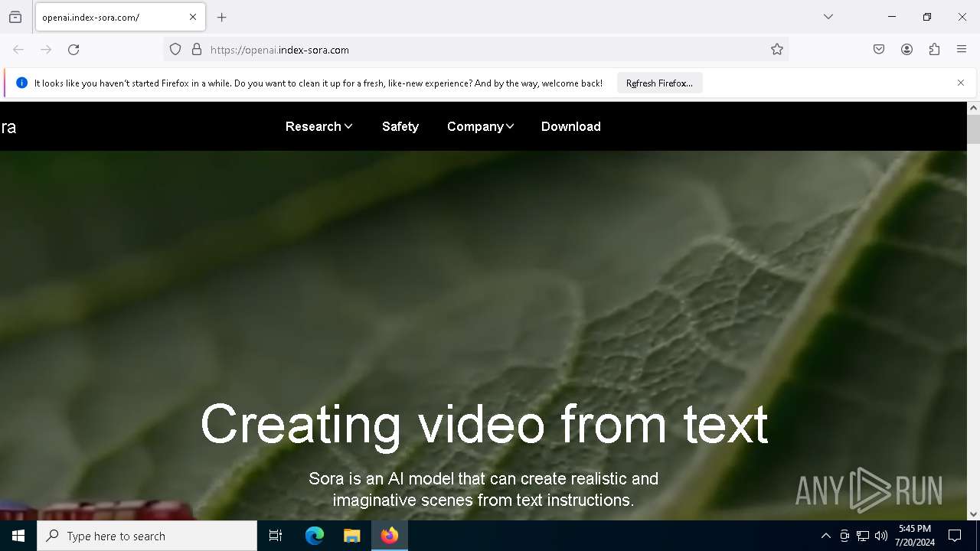Open the clock showing 5:45 PM
Screen dimensions: 980x551
pos(914,536)
